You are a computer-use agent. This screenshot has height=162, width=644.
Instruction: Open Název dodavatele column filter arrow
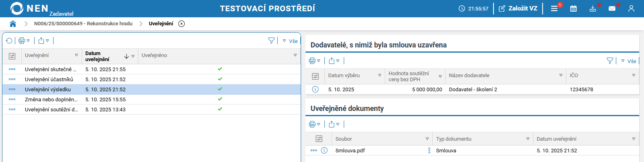(x=561, y=76)
